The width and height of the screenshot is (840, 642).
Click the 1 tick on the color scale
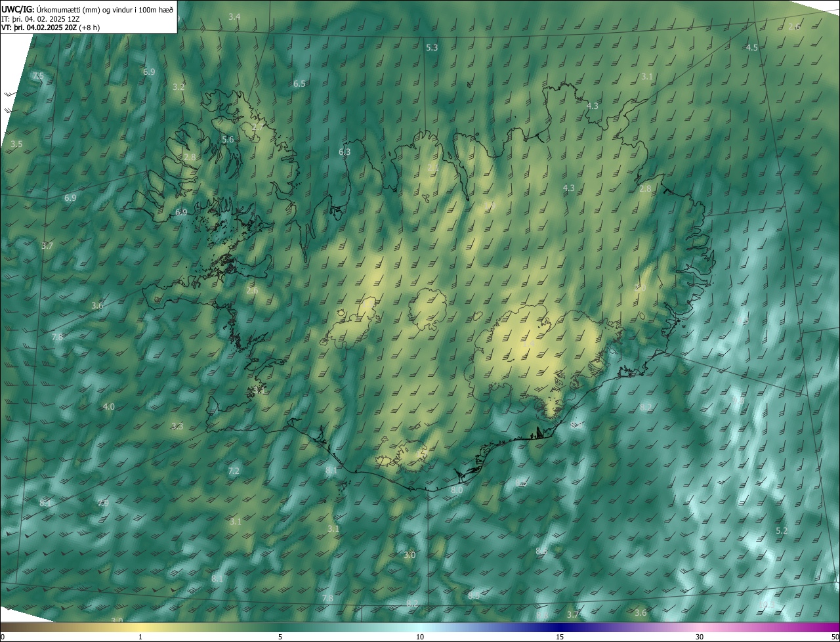140,637
